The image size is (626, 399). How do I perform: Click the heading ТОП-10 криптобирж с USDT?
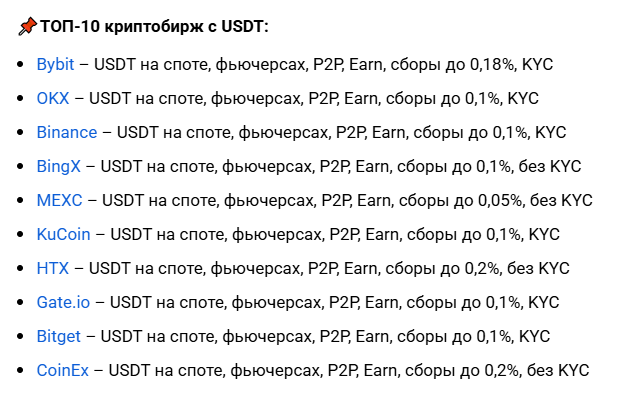(x=155, y=27)
